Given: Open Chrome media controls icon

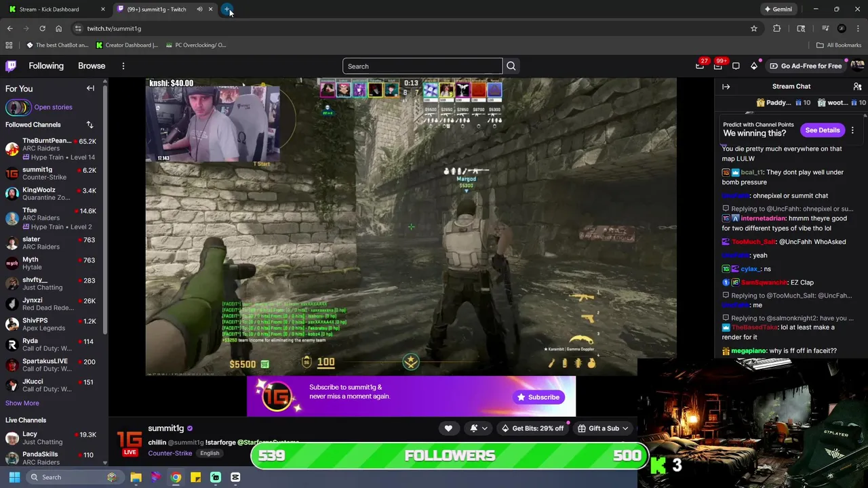Looking at the screenshot, I should tap(825, 28).
